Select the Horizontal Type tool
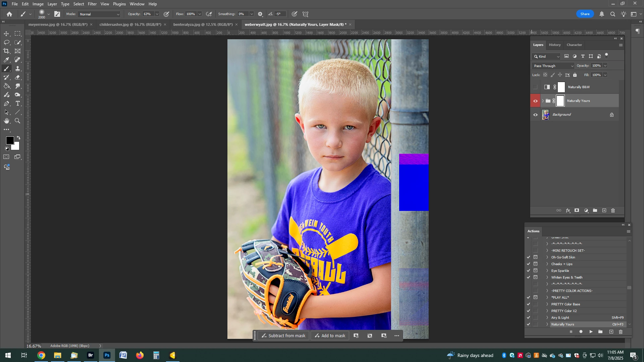 coord(18,104)
